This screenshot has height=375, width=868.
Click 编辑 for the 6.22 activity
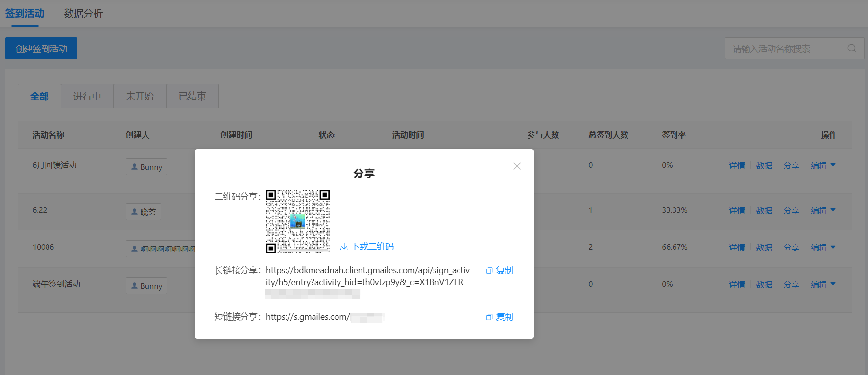[819, 211]
